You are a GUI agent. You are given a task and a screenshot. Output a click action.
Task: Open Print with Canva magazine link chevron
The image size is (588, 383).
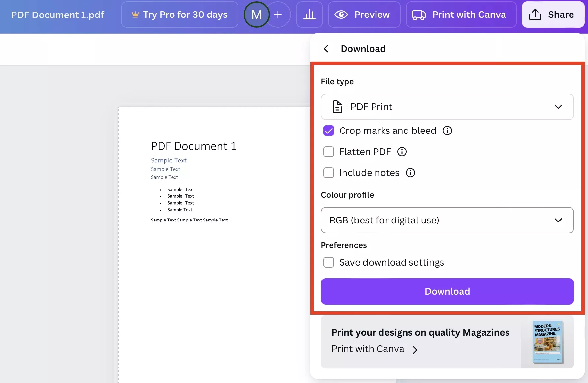point(415,350)
